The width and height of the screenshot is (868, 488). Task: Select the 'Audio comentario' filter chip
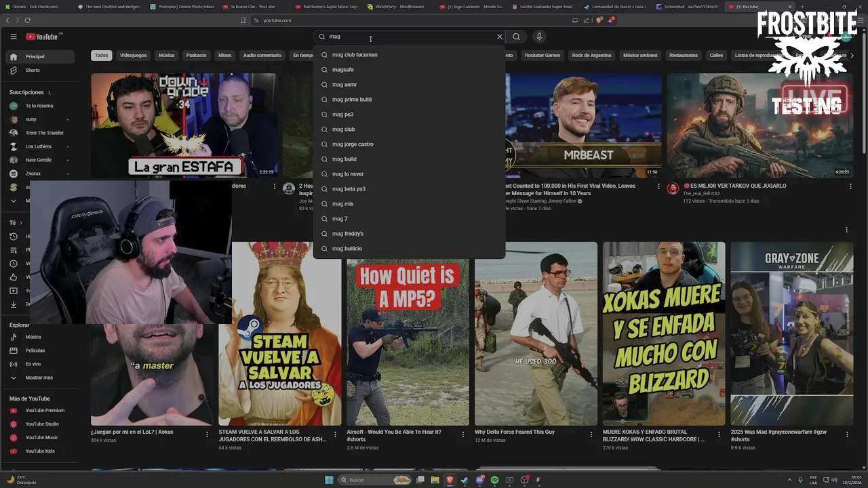262,56
